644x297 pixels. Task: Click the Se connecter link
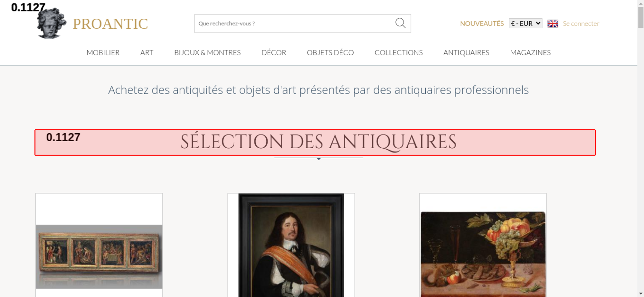pyautogui.click(x=581, y=23)
